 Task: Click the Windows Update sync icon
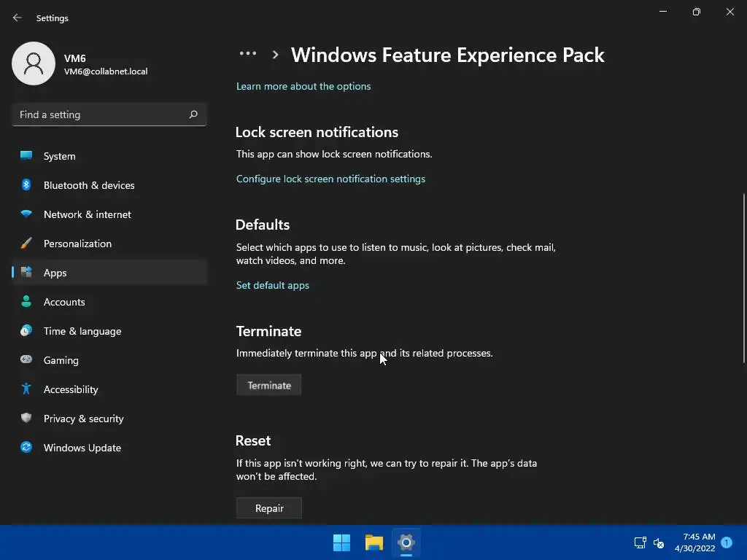coord(26,447)
